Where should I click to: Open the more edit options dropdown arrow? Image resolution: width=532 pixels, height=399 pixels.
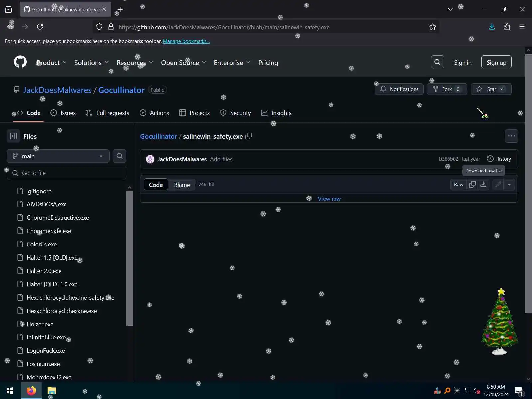point(509,184)
